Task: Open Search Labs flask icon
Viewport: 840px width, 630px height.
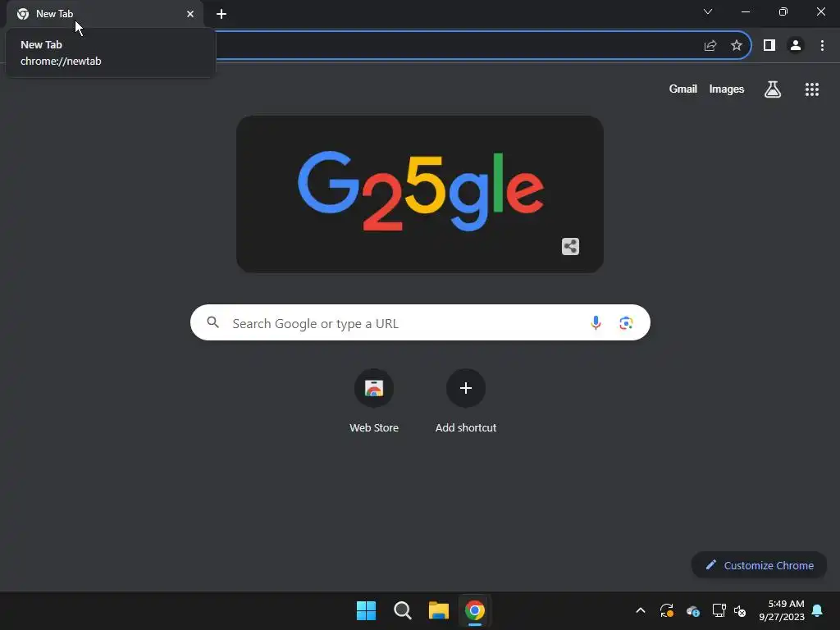Action: (x=773, y=89)
